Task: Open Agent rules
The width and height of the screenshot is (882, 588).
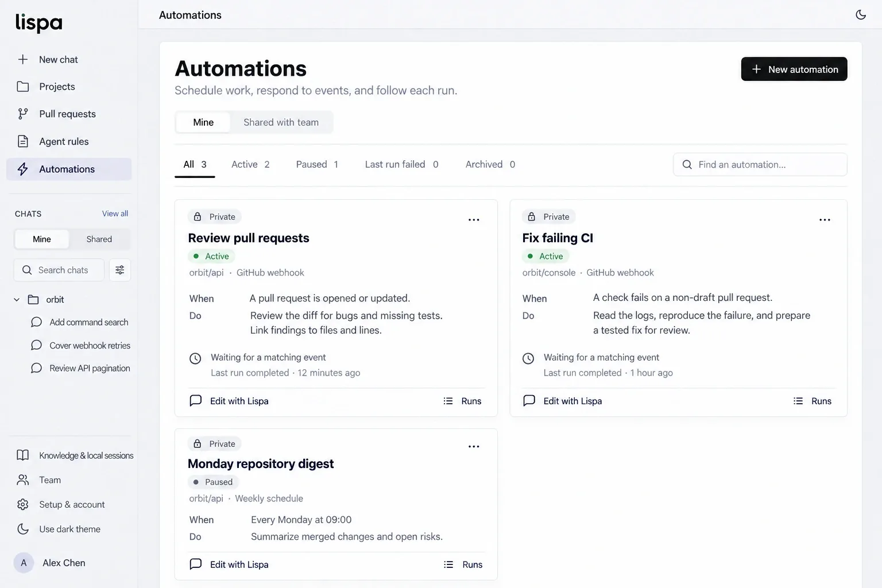Action: click(x=69, y=141)
